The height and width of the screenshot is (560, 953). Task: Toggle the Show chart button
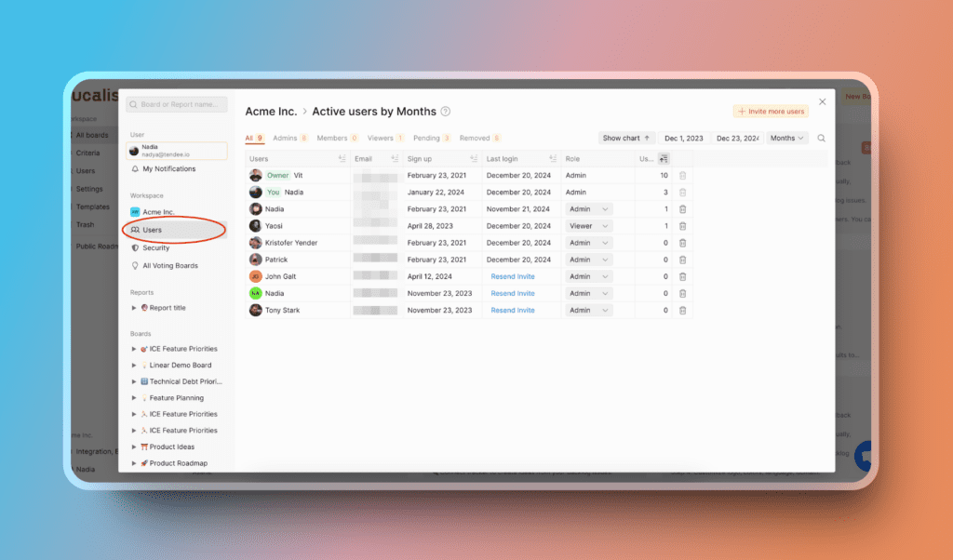point(626,139)
